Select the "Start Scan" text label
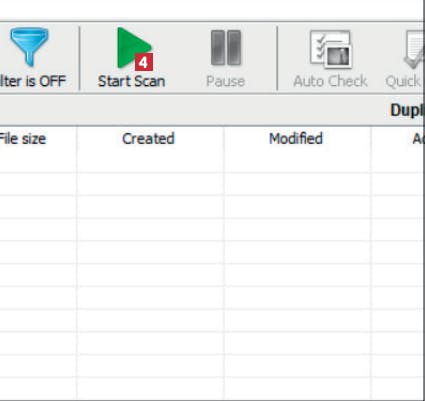425x401 pixels. (132, 81)
